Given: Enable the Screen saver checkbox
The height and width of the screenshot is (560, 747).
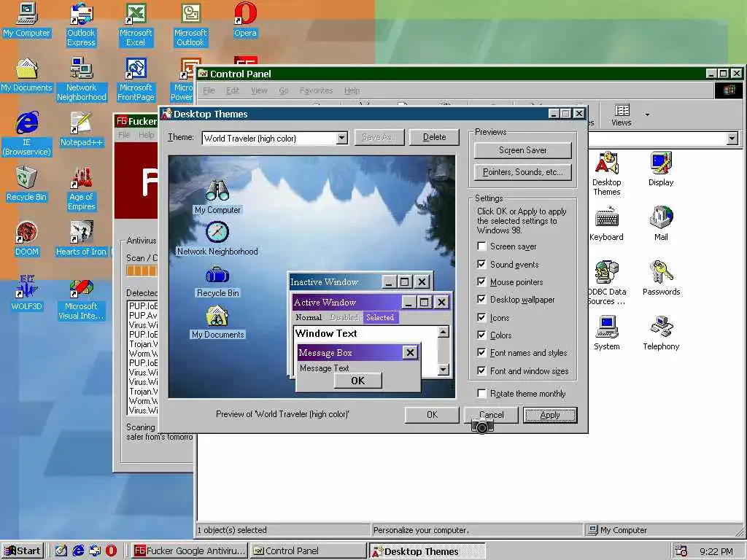Looking at the screenshot, I should pyautogui.click(x=481, y=246).
